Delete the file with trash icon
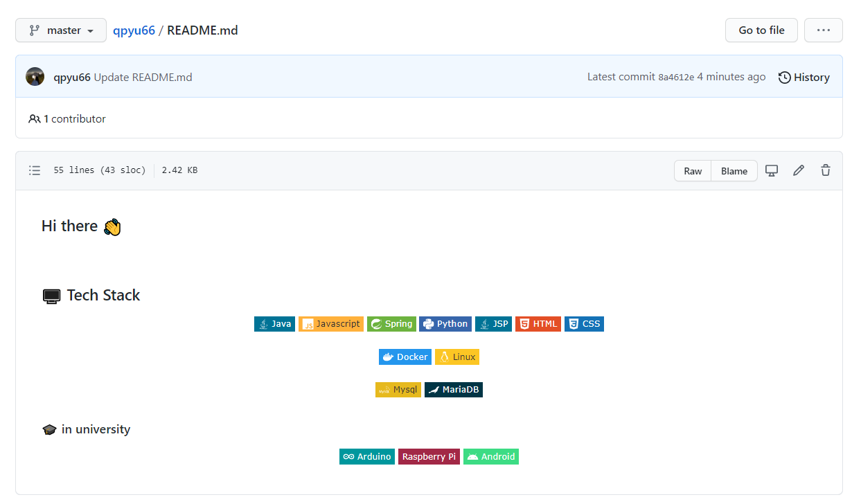Viewport: 852px width, 504px height. [826, 170]
